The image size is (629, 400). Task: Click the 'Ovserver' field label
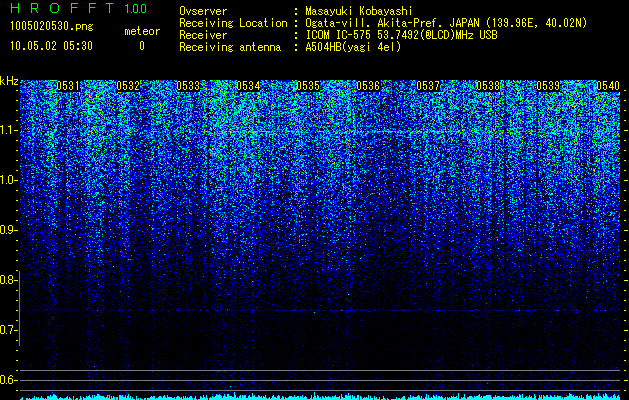pyautogui.click(x=203, y=11)
